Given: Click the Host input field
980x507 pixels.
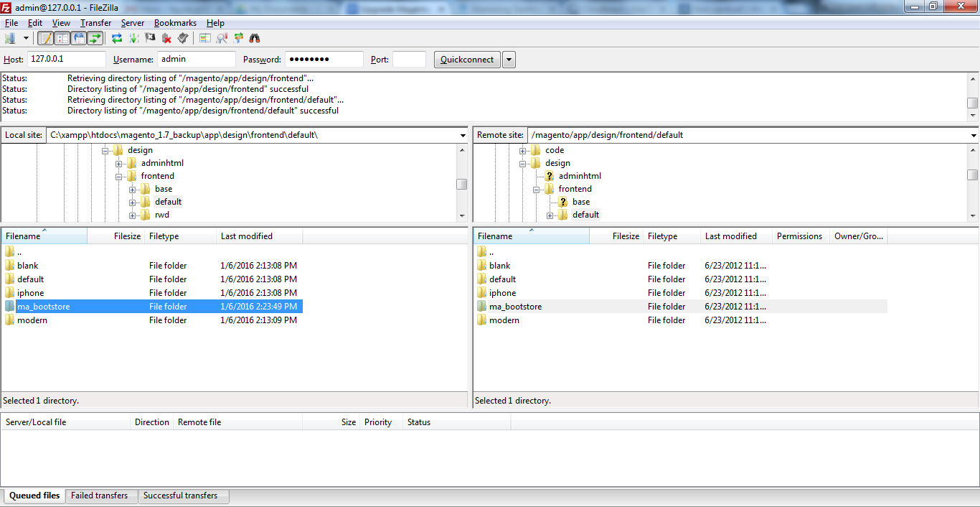Looking at the screenshot, I should click(x=67, y=60).
